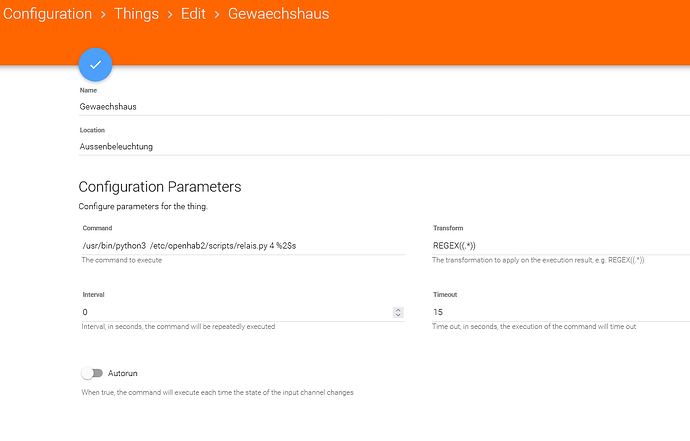Open Things in the breadcrumb
Viewport: 690px width, 441px height.
point(136,15)
